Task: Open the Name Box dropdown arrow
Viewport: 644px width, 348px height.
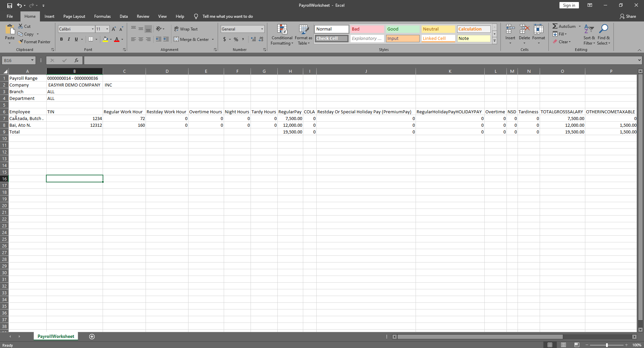Action: 32,60
